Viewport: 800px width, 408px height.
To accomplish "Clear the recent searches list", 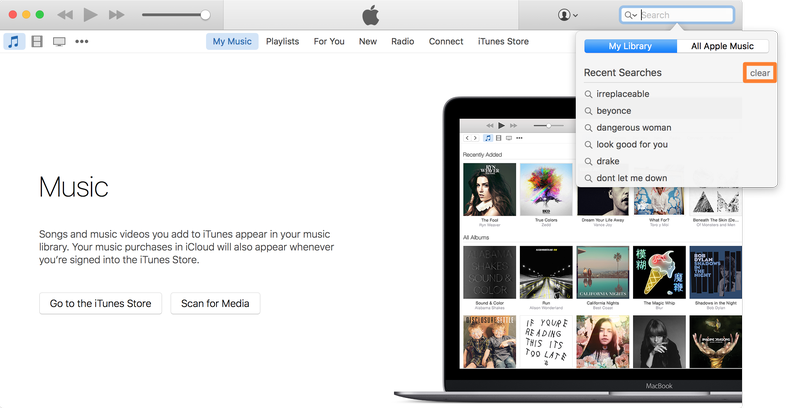I will tap(760, 73).
